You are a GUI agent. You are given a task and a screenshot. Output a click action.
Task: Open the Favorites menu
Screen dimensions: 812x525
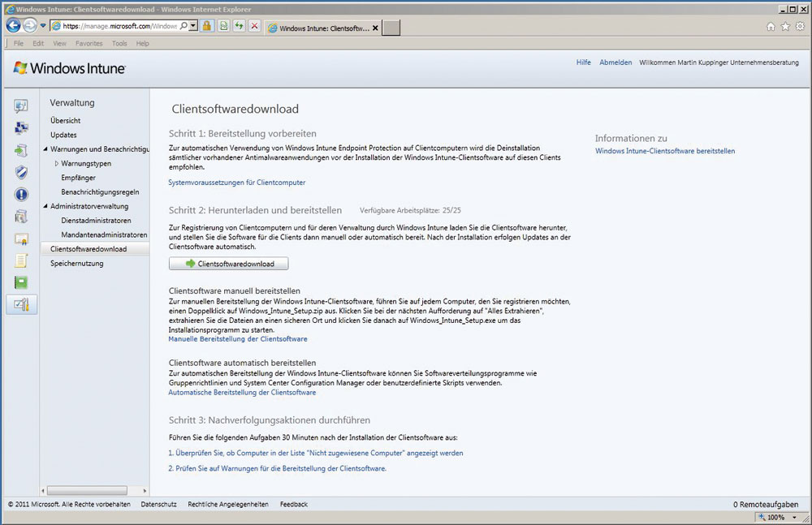click(89, 44)
